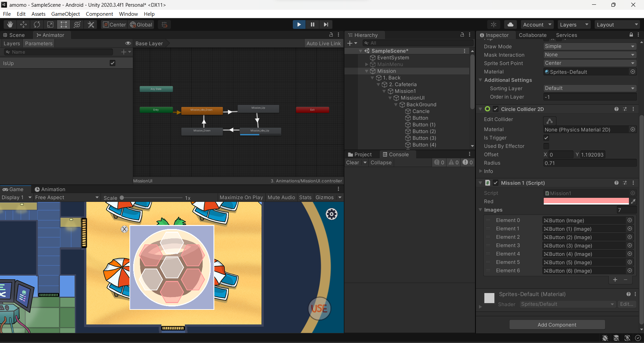Open Component menu
The height and width of the screenshot is (343, 644).
coord(99,14)
